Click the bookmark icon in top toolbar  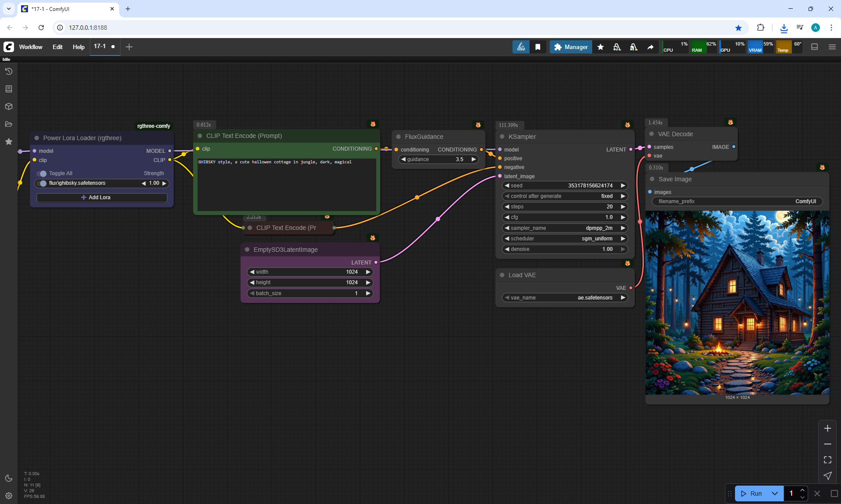537,47
